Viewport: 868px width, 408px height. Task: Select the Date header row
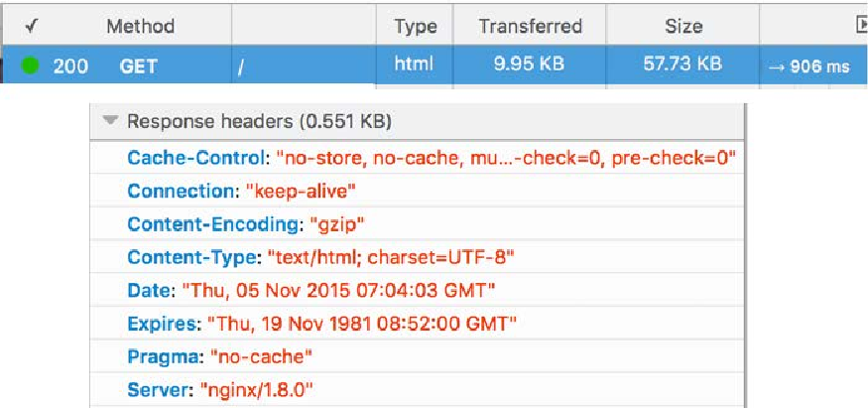point(417,290)
